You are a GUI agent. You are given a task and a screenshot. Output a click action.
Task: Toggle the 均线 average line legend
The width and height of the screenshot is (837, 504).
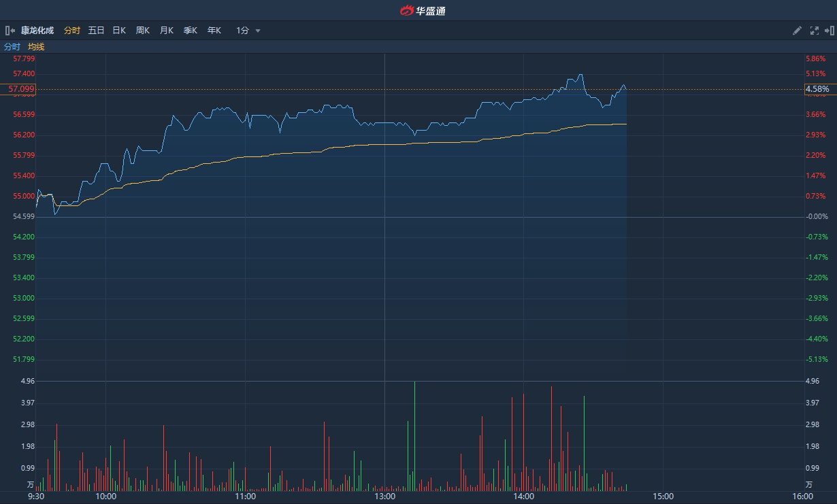pos(36,47)
